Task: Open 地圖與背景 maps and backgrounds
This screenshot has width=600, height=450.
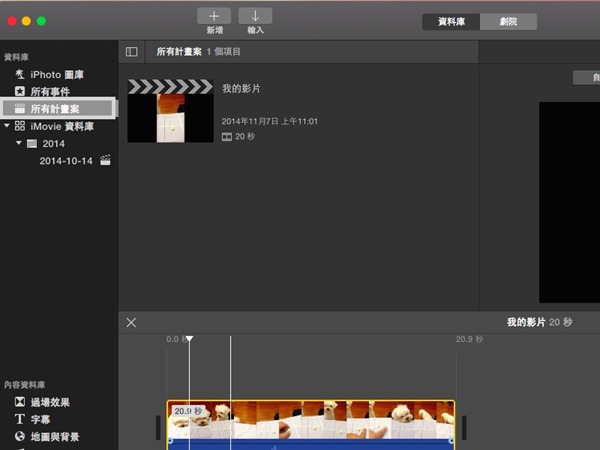Action: [57, 437]
